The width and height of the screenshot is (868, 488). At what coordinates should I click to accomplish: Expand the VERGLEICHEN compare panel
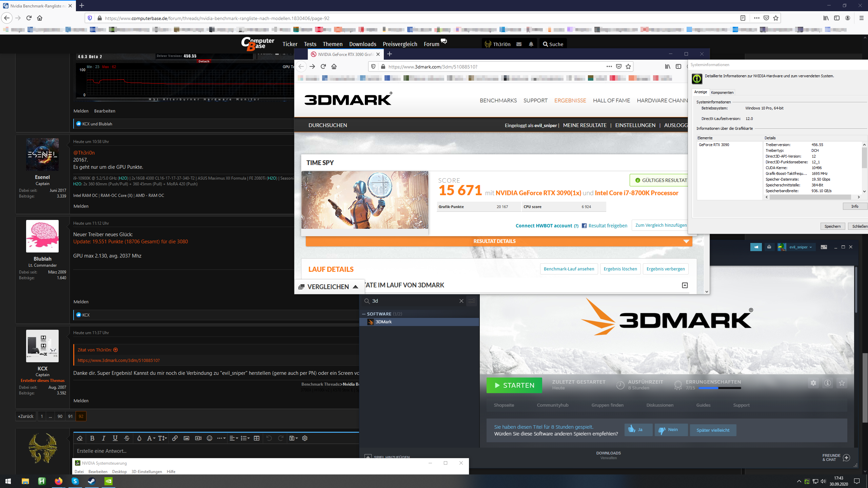click(x=328, y=287)
